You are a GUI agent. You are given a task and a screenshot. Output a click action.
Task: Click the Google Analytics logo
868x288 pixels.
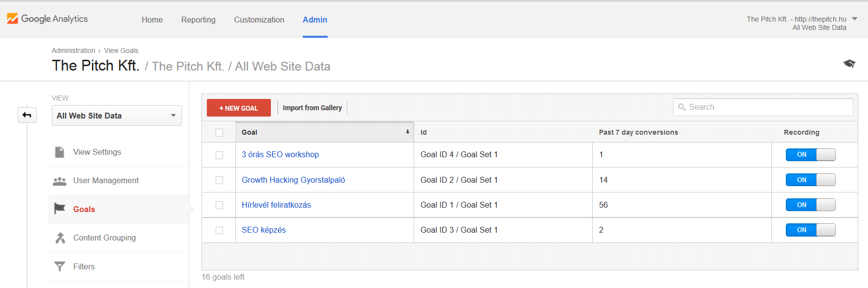47,19
